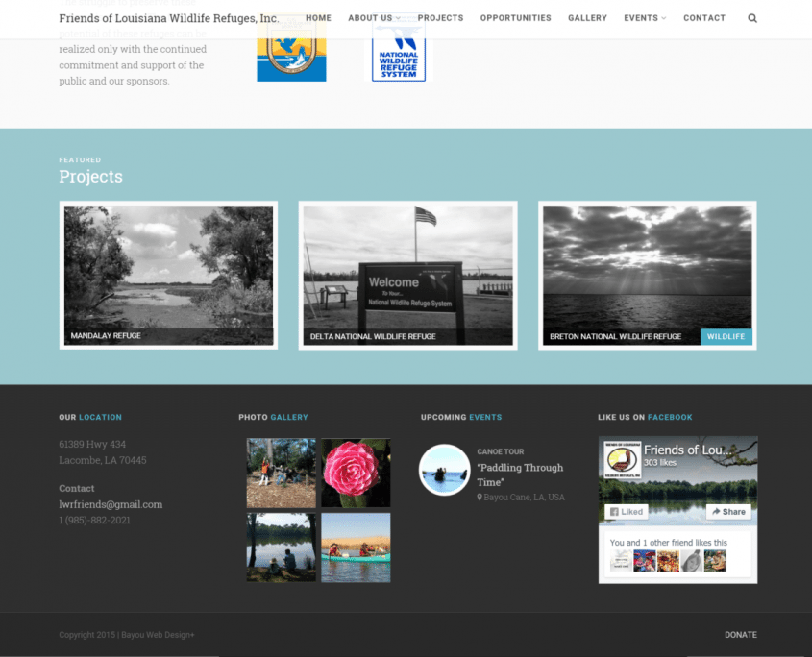Open the circular canoe tour event image
812x657 pixels.
coord(444,470)
